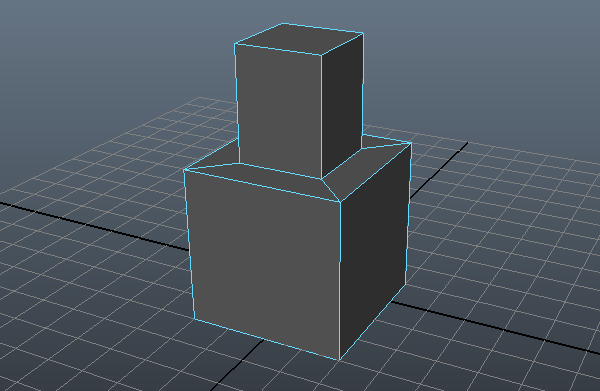The image size is (600, 391).
Task: Select the bottom edge of lower cube's front face
Action: point(267,339)
